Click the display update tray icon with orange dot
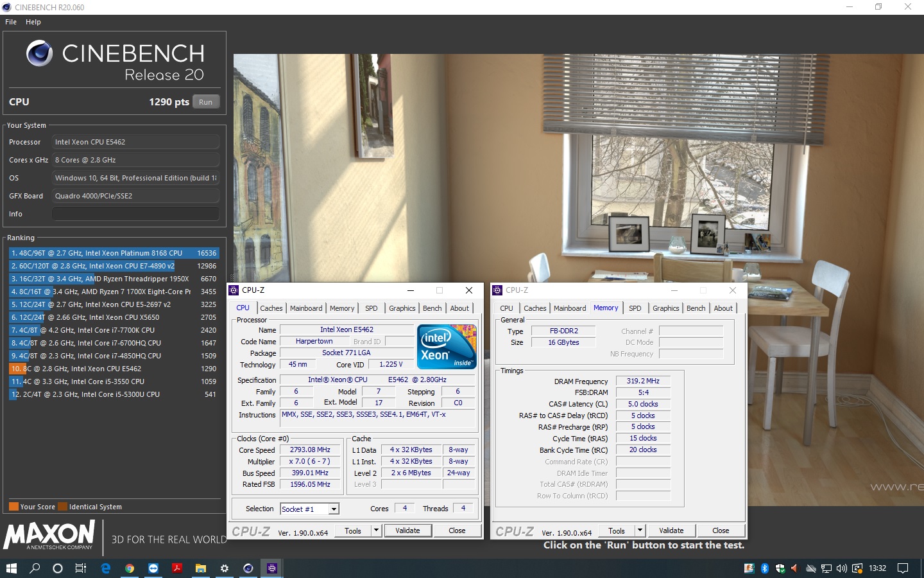The height and width of the screenshot is (578, 924). click(x=857, y=568)
